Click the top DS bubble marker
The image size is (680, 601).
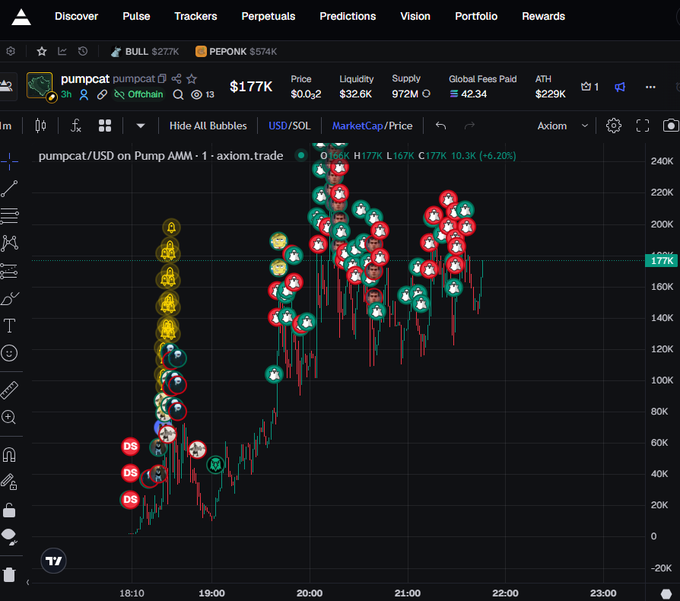130,446
